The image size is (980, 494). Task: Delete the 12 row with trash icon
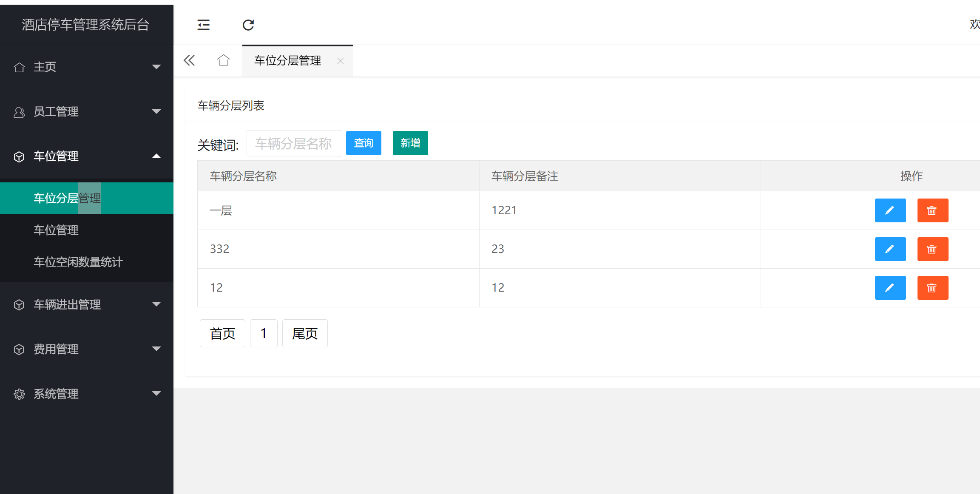(933, 288)
